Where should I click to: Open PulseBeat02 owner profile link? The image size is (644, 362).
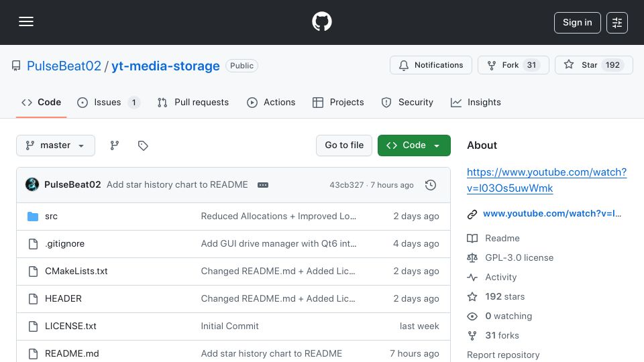click(64, 66)
